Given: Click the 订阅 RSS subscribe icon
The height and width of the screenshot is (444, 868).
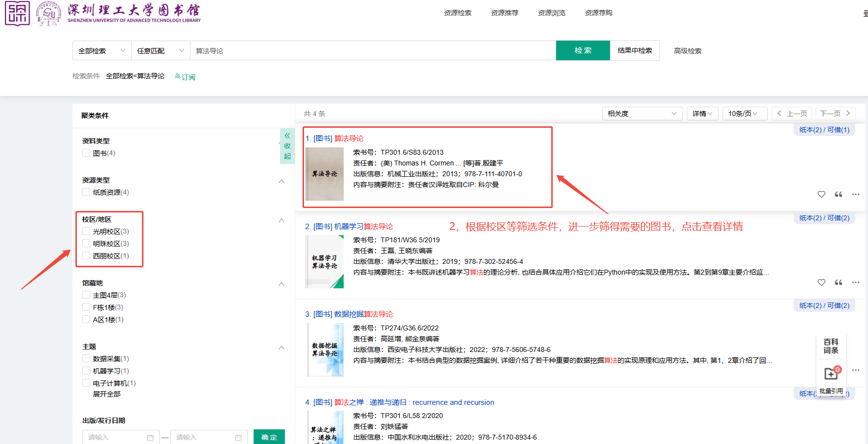Looking at the screenshot, I should (x=178, y=76).
